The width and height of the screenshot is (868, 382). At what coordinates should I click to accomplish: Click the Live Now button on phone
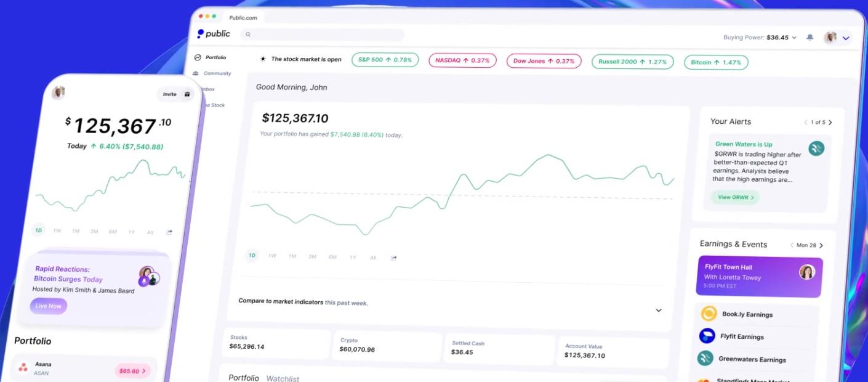click(x=49, y=306)
